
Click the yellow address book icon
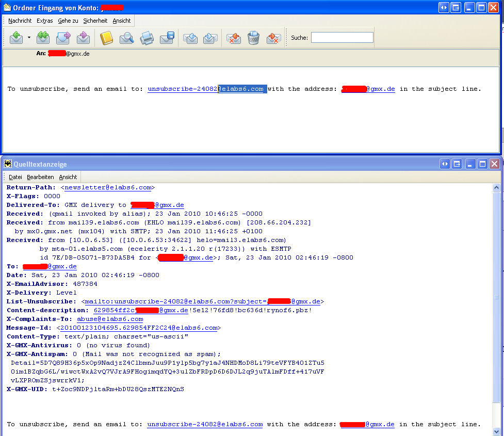pos(106,38)
